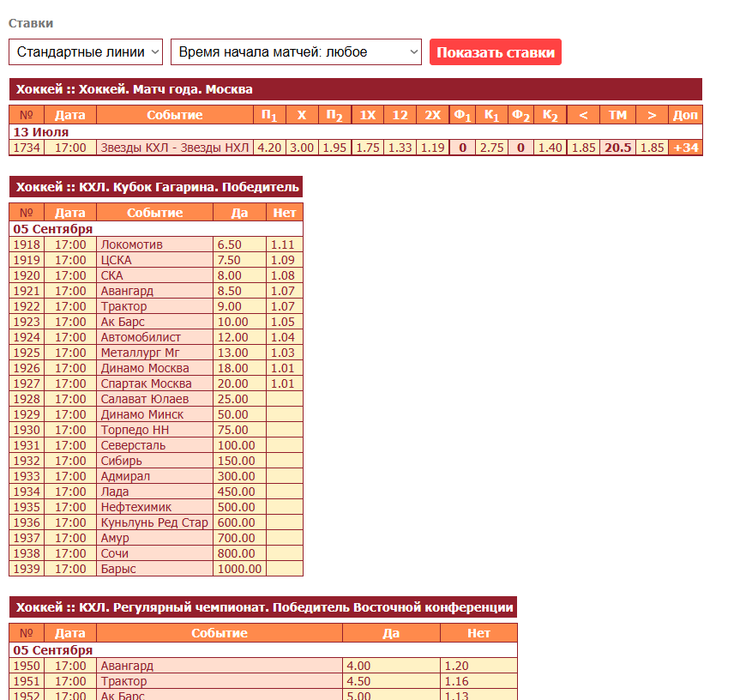Select the Кубок Гагарина. Победитель section header
This screenshot has width=752, height=700.
pyautogui.click(x=156, y=187)
